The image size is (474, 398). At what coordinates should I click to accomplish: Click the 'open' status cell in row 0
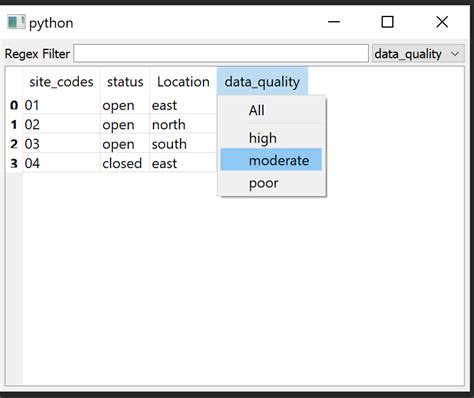coord(125,105)
